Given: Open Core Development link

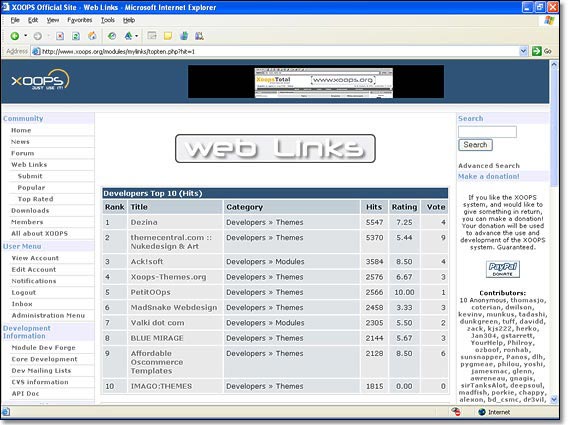Looking at the screenshot, I should (x=44, y=359).
